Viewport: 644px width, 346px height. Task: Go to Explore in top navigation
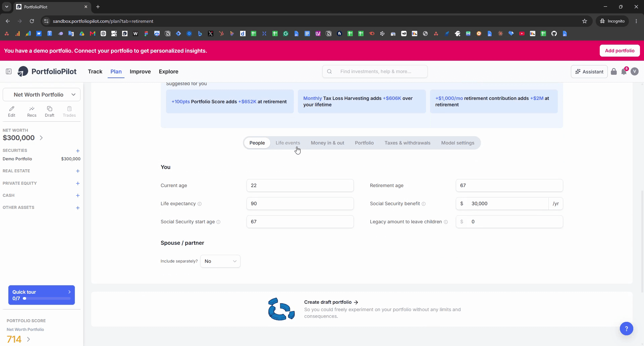point(168,71)
